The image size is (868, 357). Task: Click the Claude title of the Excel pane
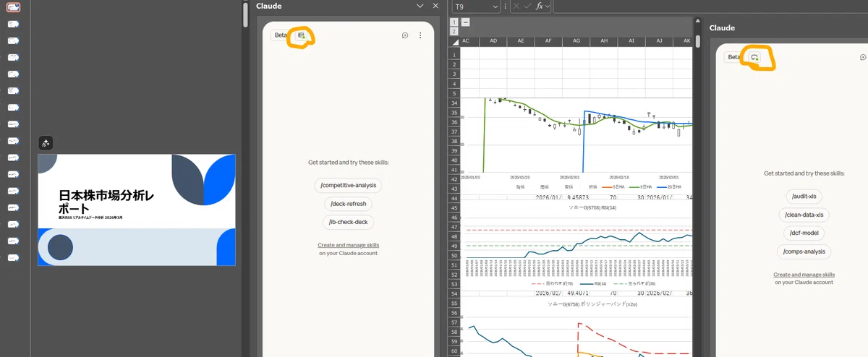pyautogui.click(x=722, y=27)
